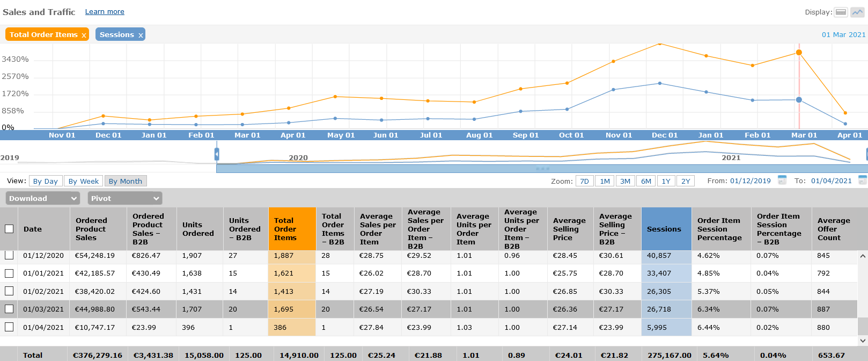Open the From date calendar picker

tap(782, 180)
